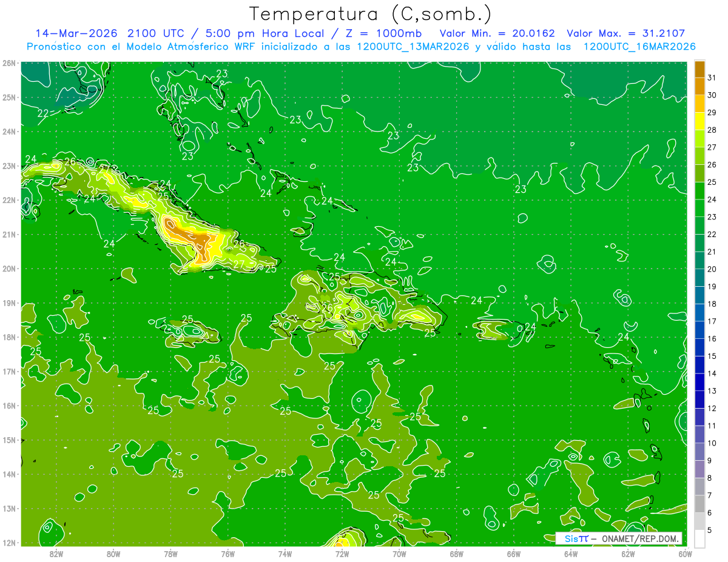728x562 pixels.
Task: Pick the orange color bar segment between 30 and 31
Action: pyautogui.click(x=699, y=87)
